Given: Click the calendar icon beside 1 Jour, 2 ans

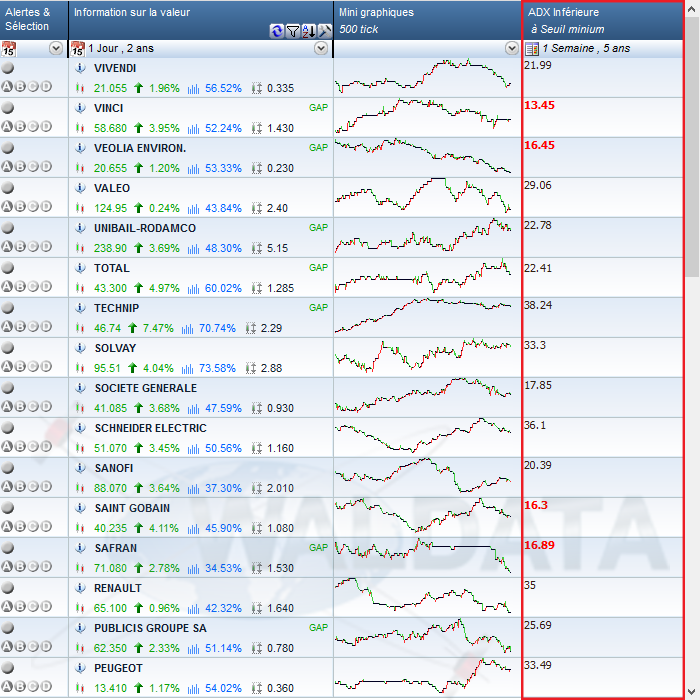Looking at the screenshot, I should 78,48.
